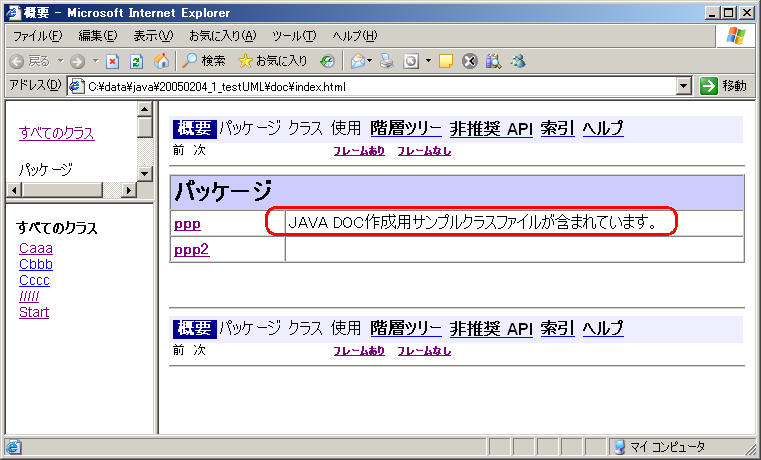761x460 pixels.
Task: Open the ファイル(F) menu
Action: click(37, 36)
